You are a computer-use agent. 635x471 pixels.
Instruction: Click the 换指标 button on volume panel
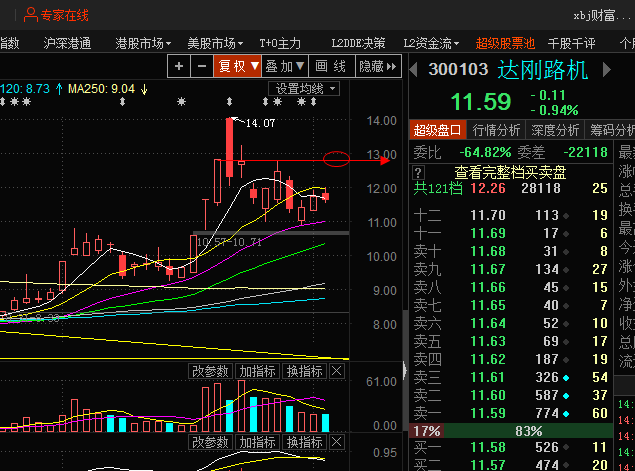tap(304, 371)
